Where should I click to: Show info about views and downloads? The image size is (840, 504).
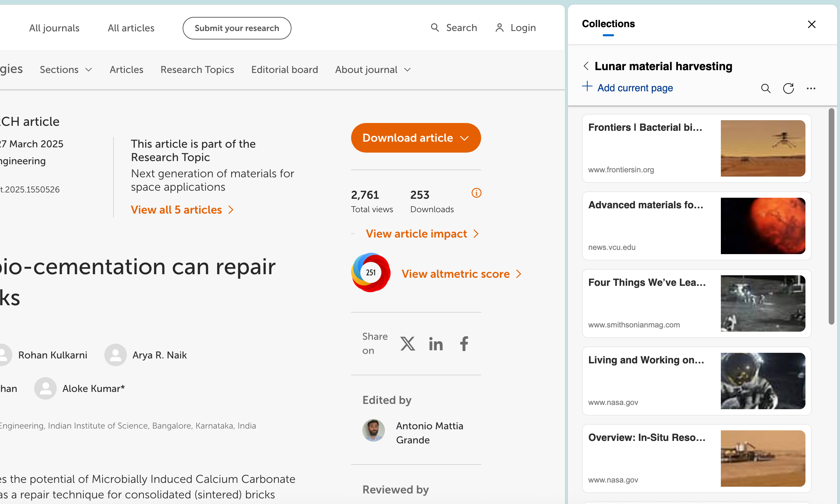click(476, 193)
